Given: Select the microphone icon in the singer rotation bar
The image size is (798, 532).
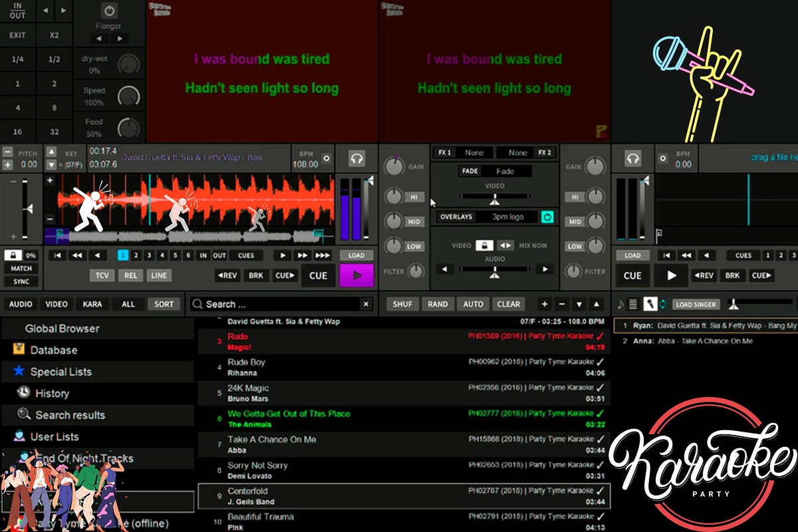Looking at the screenshot, I should pos(650,304).
